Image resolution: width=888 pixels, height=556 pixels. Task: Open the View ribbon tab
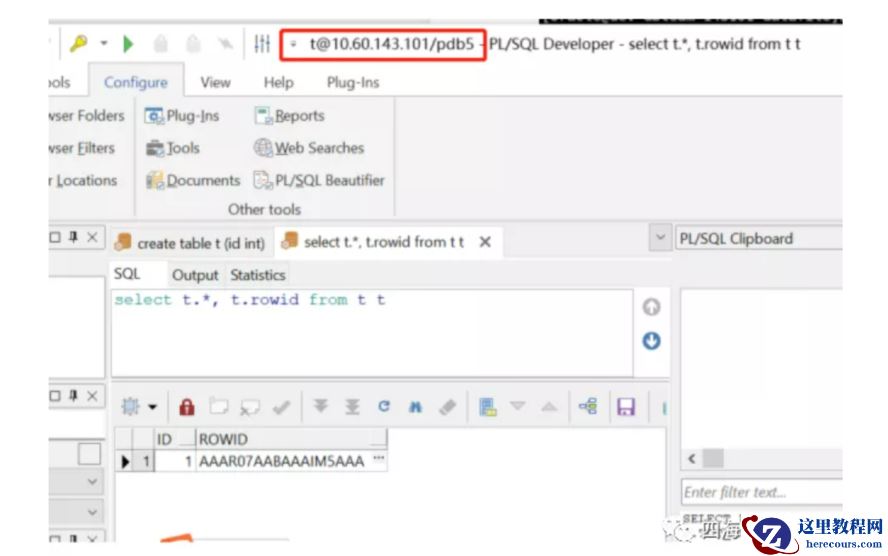[215, 83]
